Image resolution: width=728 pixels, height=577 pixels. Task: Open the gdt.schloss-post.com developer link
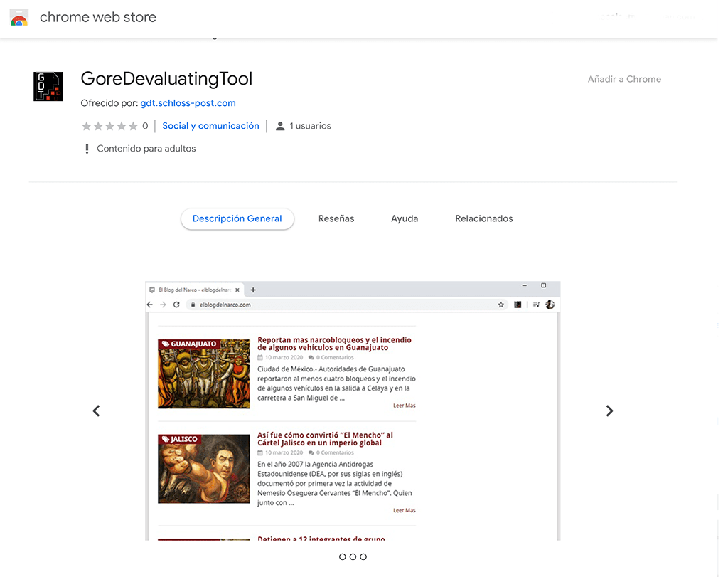pos(188,103)
